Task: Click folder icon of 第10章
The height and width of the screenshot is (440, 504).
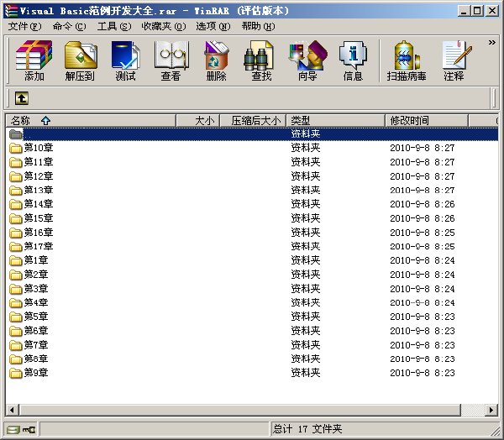Action: pyautogui.click(x=15, y=148)
